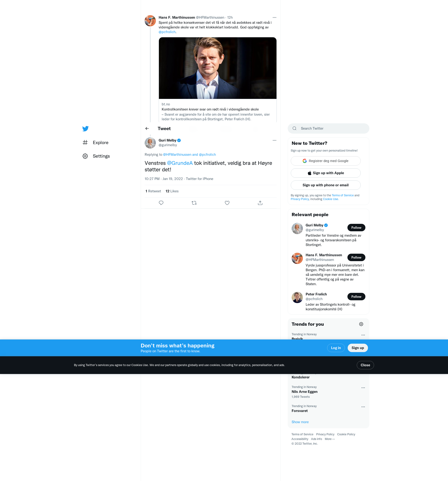Click the Guri Melby verified badge on tweet
The height and width of the screenshot is (481, 448).
coord(179,140)
